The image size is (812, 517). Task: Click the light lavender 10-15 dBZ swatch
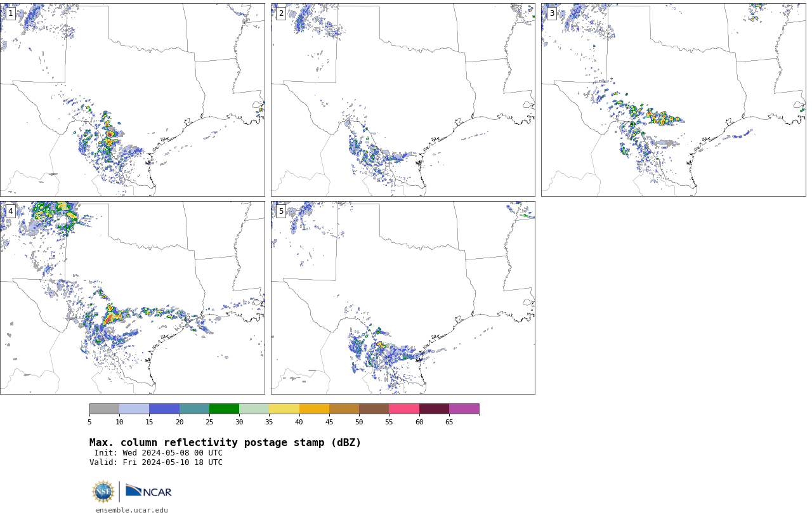click(x=134, y=409)
